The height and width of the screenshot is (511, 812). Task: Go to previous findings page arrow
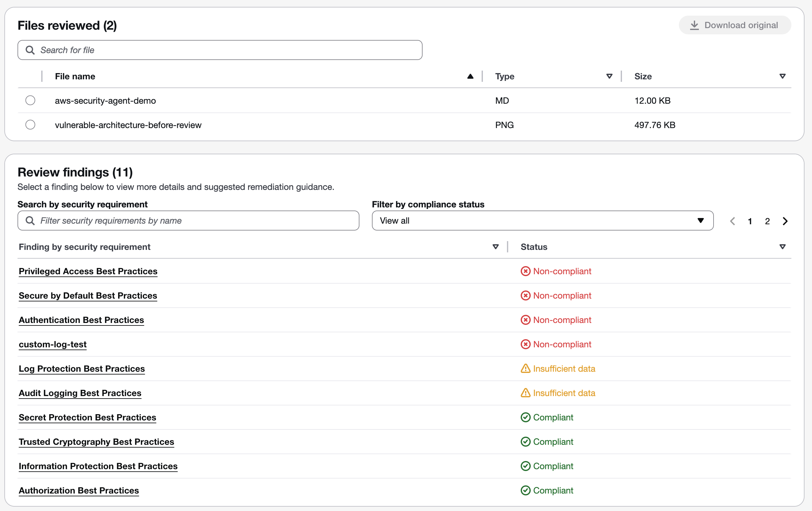(732, 221)
